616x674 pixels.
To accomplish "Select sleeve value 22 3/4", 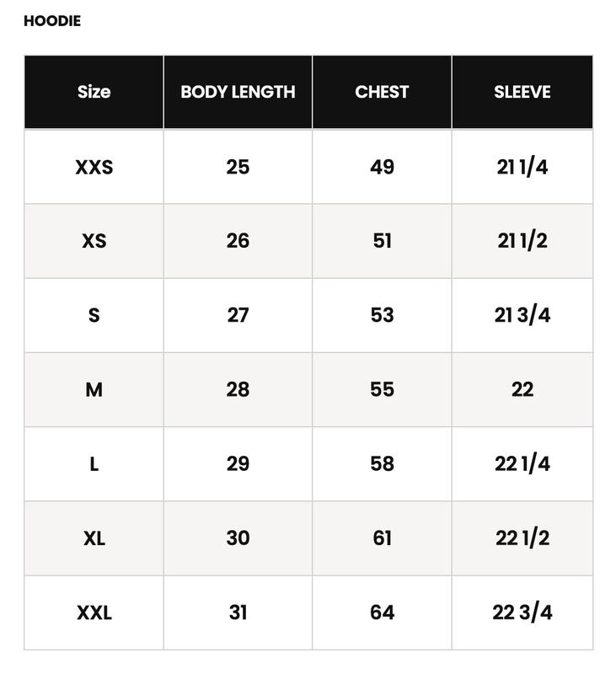I will coord(522,612).
